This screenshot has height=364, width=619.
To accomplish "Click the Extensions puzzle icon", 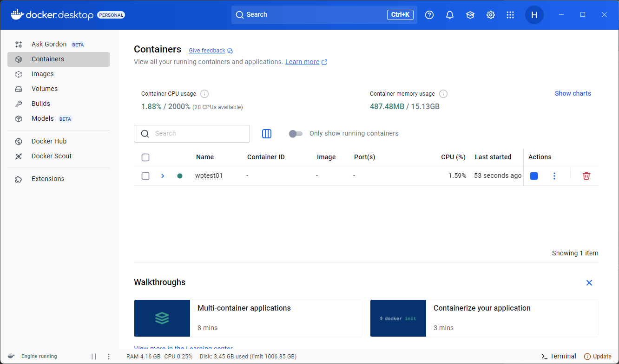I will point(19,179).
